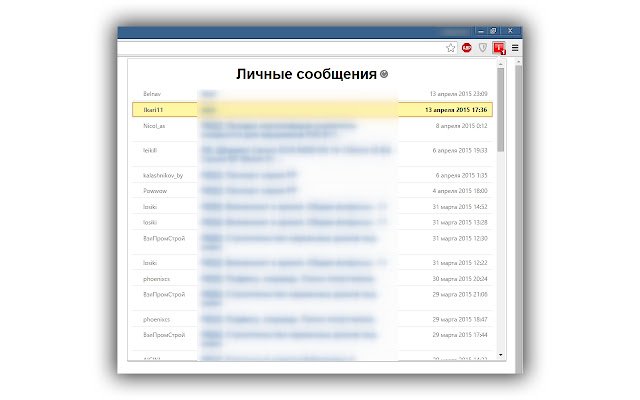
Task: Restore down the browser window
Action: [493, 31]
